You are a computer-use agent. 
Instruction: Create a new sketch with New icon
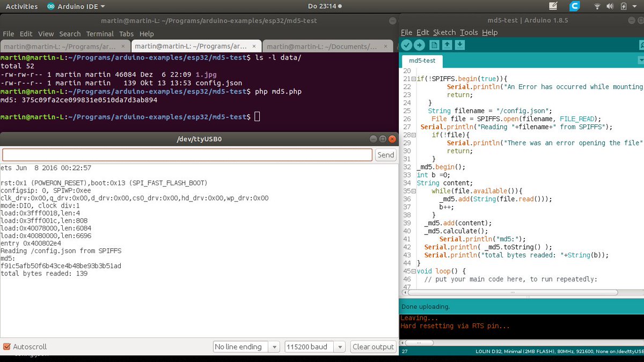pyautogui.click(x=434, y=45)
